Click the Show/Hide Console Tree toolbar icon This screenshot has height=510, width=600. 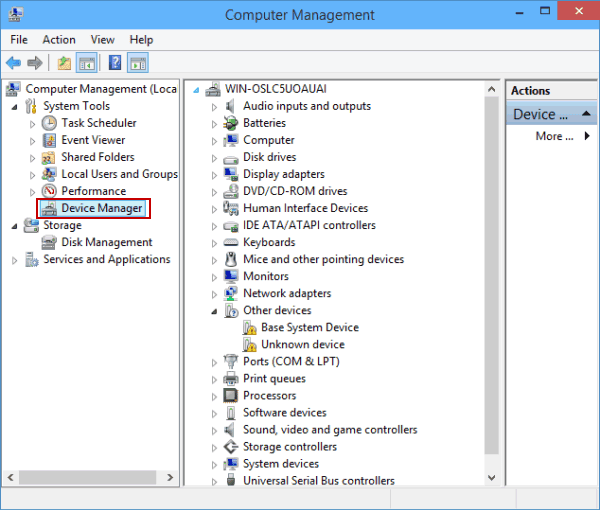click(87, 63)
